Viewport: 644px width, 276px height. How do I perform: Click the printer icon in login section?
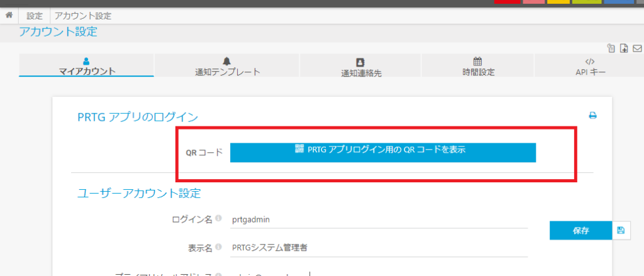[x=592, y=116]
